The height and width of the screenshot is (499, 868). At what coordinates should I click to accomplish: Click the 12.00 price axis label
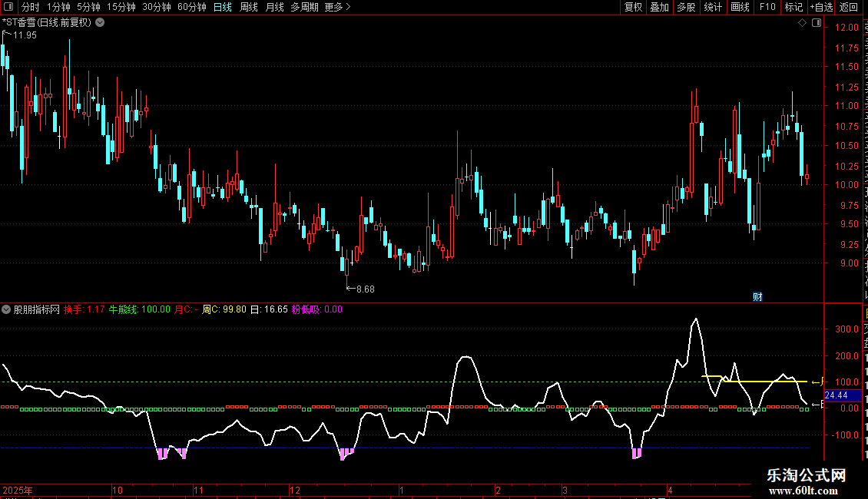point(846,28)
